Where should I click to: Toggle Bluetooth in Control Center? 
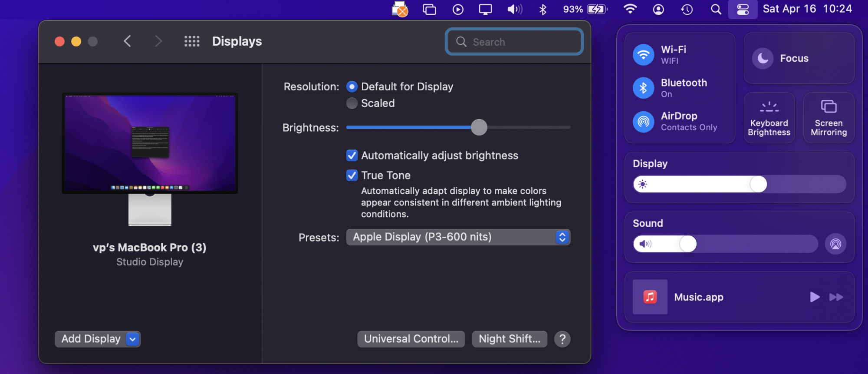click(x=643, y=88)
